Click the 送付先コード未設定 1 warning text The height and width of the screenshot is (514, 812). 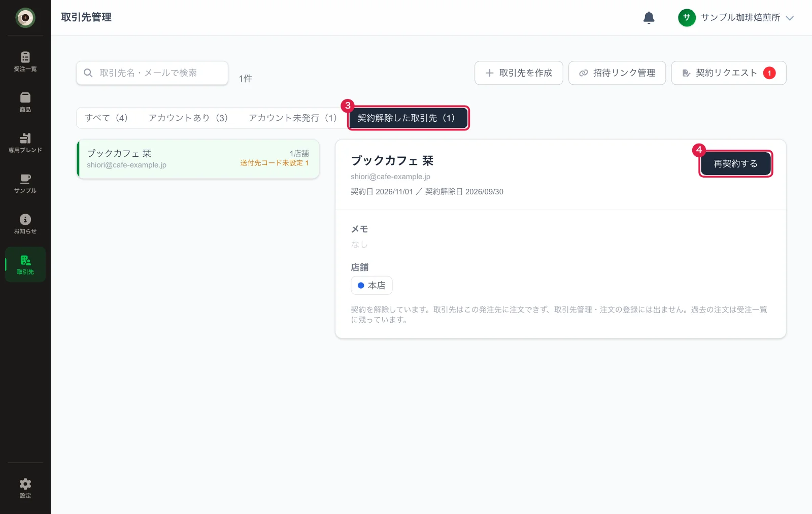275,163
